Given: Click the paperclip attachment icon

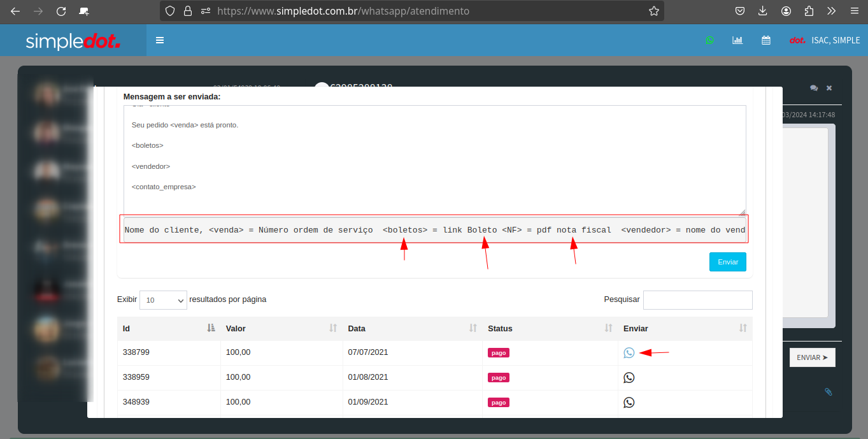Looking at the screenshot, I should (828, 392).
